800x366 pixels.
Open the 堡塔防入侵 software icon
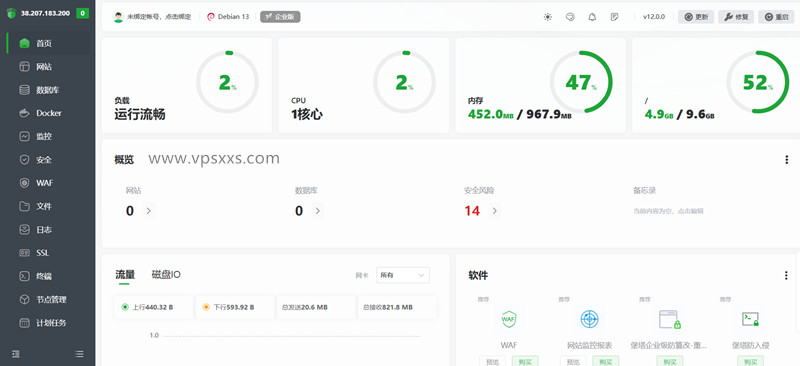[x=750, y=320]
